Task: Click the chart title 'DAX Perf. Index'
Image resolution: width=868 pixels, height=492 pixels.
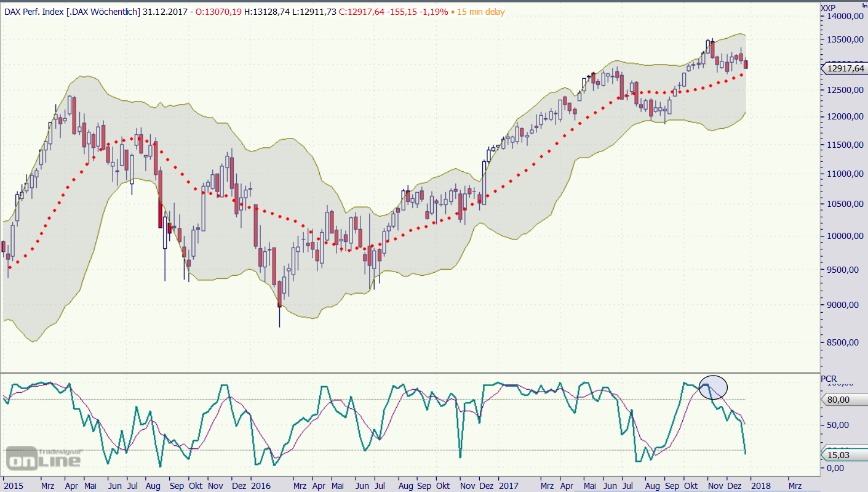Action: click(34, 12)
